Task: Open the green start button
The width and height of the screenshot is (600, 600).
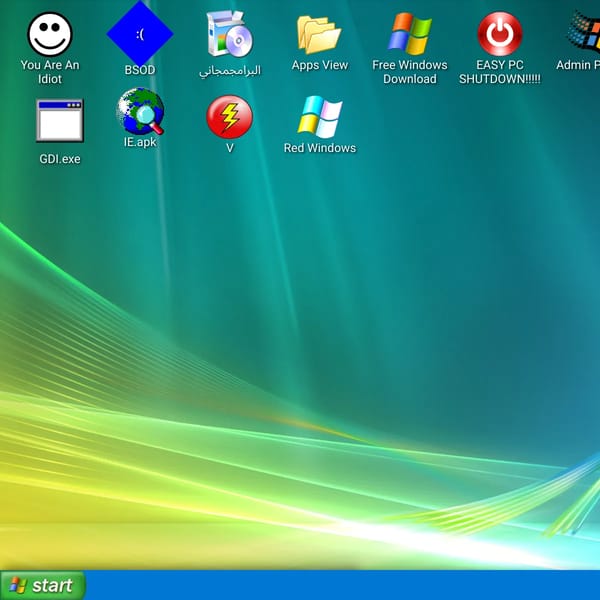Action: pyautogui.click(x=42, y=585)
